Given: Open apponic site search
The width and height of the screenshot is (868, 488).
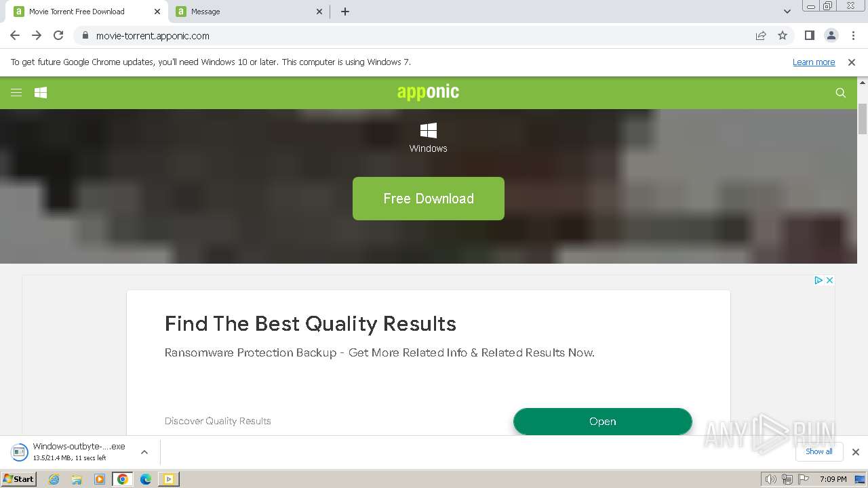Looking at the screenshot, I should [841, 93].
